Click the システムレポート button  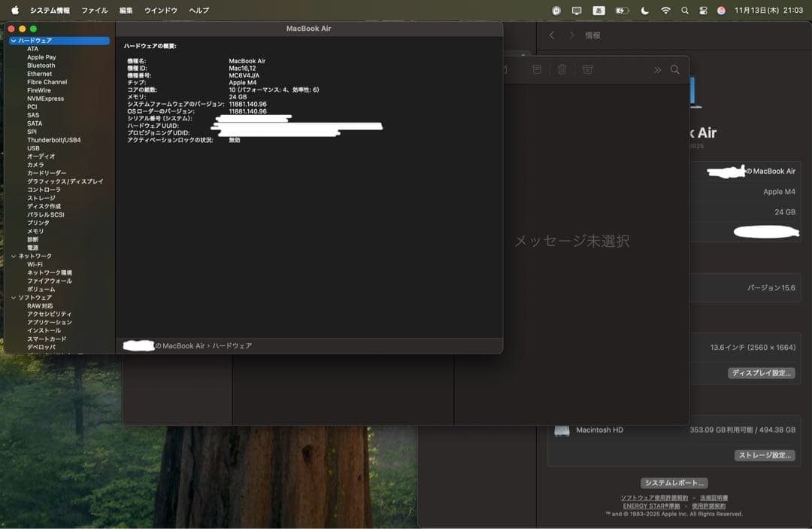(674, 482)
